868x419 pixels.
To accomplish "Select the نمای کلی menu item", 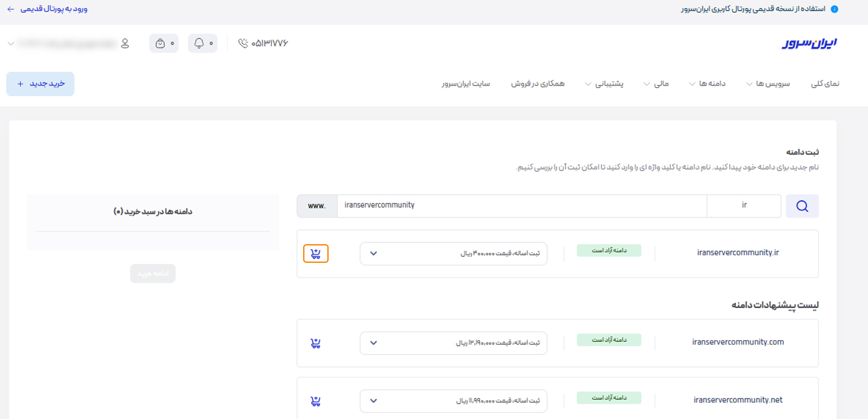I will (x=825, y=83).
